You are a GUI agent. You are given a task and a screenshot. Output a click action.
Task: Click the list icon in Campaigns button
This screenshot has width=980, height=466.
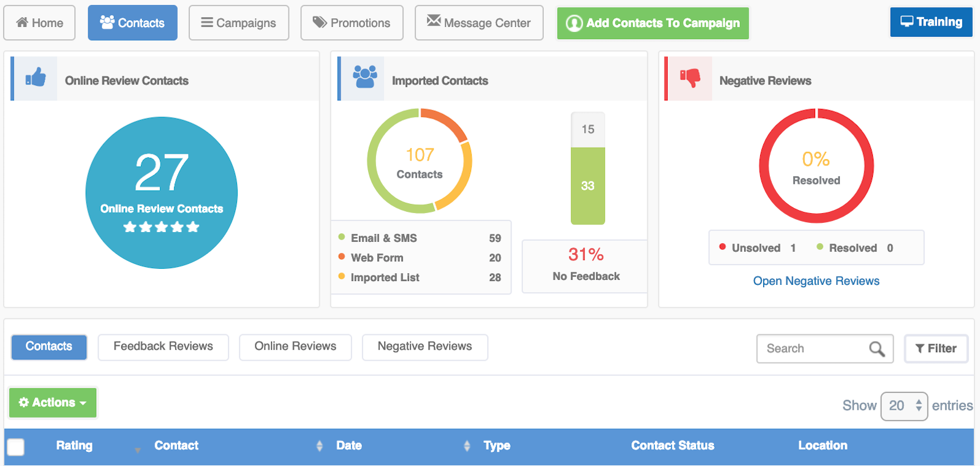207,23
